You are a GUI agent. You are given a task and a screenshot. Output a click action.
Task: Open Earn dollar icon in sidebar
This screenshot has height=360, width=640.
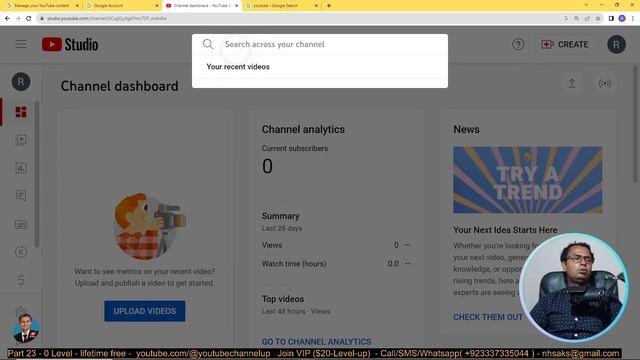(21, 280)
